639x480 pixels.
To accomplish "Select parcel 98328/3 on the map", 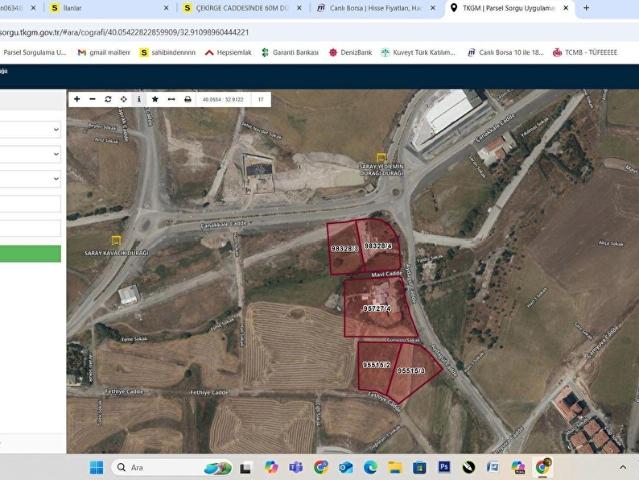I will point(345,248).
